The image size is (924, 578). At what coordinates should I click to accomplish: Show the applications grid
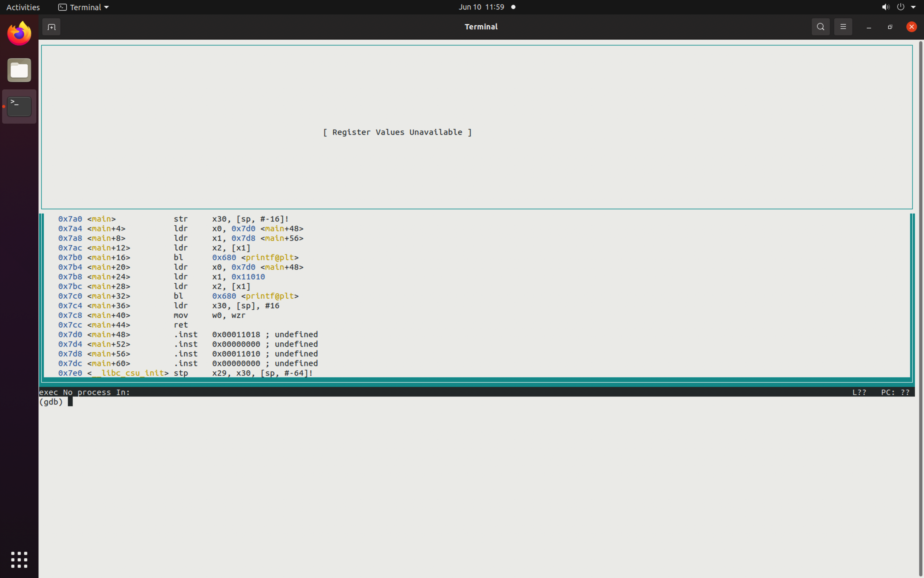click(19, 560)
